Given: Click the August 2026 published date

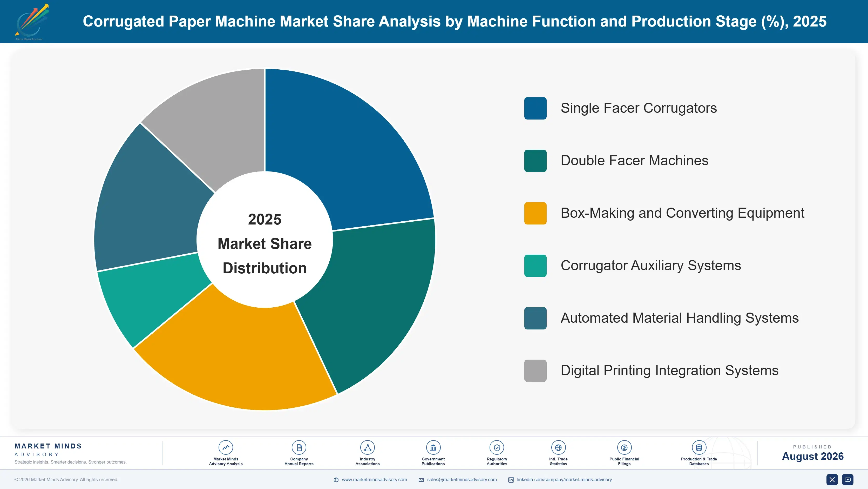Looking at the screenshot, I should (812, 456).
